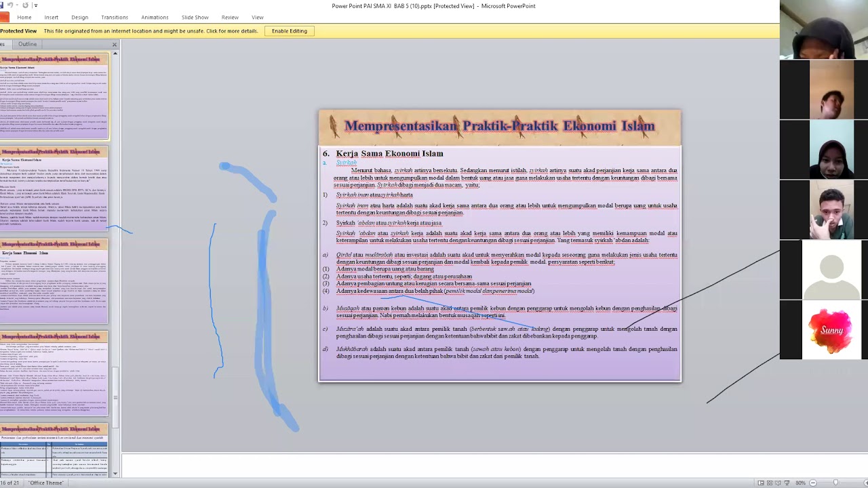Select the first slide thumbnail in the pane
This screenshot has height=488, width=868.
pos(54,97)
